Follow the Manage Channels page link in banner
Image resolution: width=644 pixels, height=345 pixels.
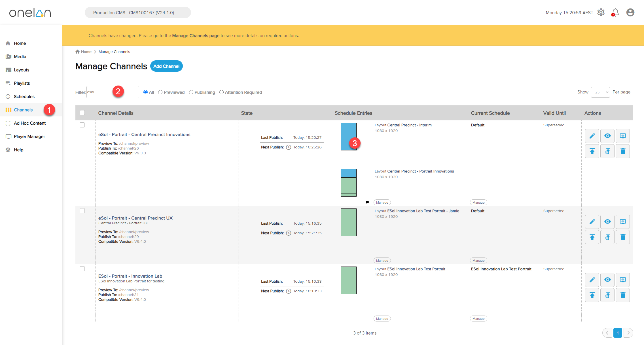196,36
